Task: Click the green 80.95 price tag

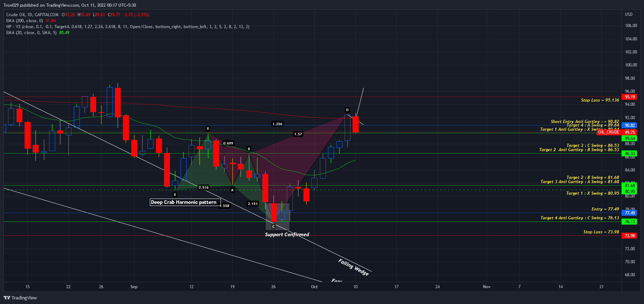Action: tap(630, 192)
